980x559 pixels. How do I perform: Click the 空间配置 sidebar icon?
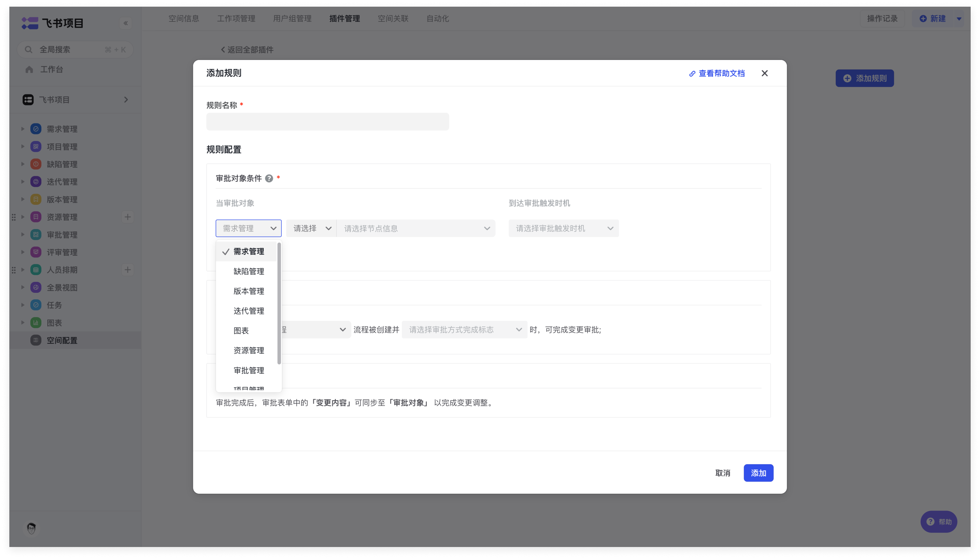click(x=36, y=341)
